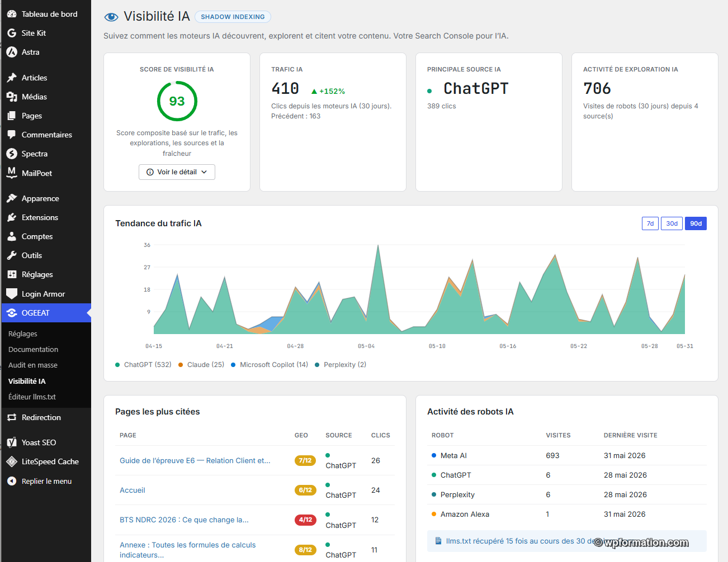This screenshot has width=728, height=562.
Task: Click the CLICS column header
Action: coord(381,435)
